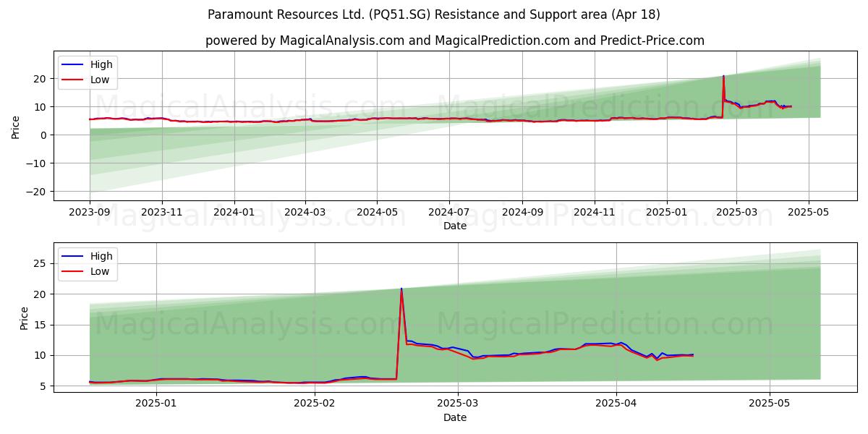Click the 2025-01 x-axis label in top chart
Viewport: 868px width, 434px height.
[666, 213]
